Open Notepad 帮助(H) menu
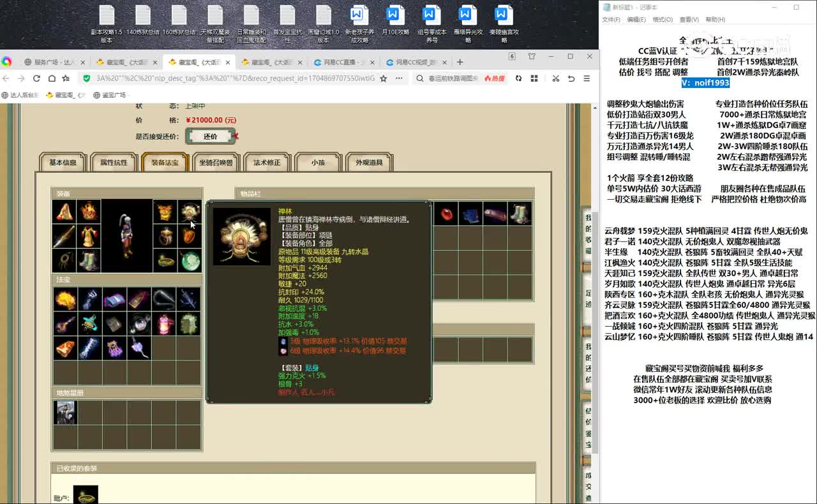The width and height of the screenshot is (817, 504). point(715,20)
